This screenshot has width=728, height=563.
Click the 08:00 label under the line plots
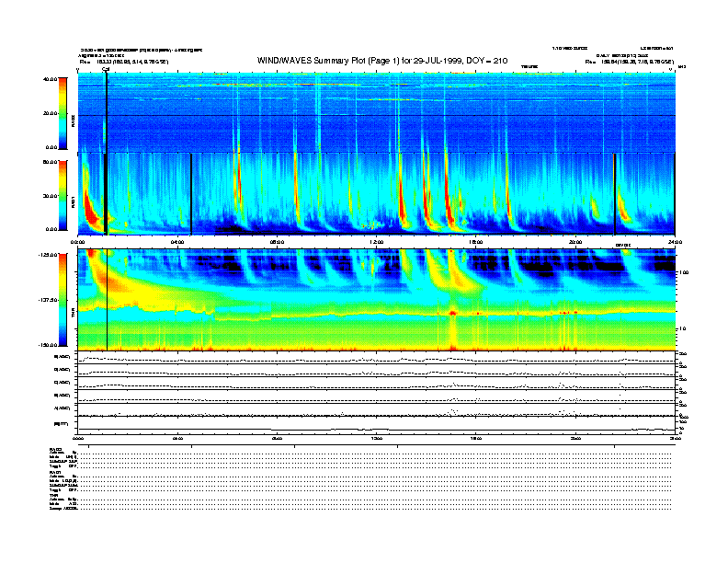[278, 438]
